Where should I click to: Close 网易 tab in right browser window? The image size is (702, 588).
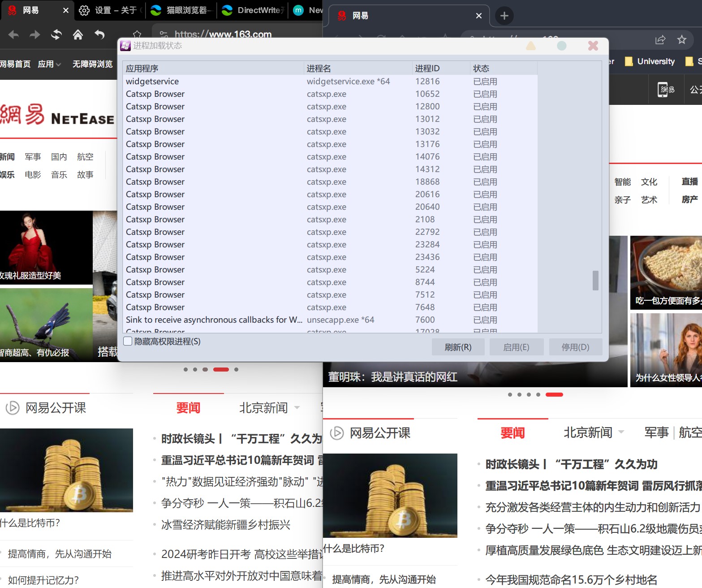click(479, 16)
